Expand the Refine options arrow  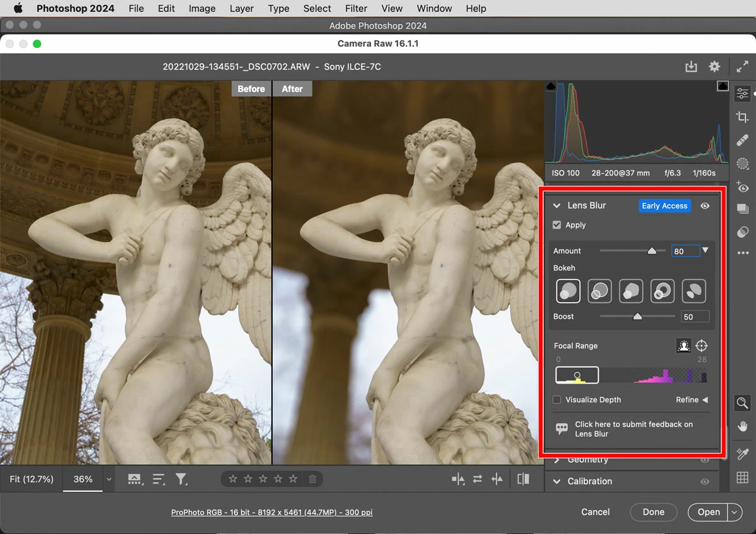(705, 400)
